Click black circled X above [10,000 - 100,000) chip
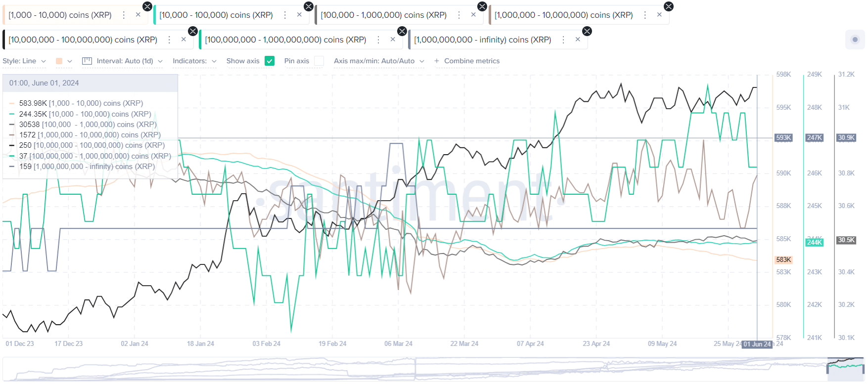This screenshot has width=868, height=384. pyautogui.click(x=309, y=6)
